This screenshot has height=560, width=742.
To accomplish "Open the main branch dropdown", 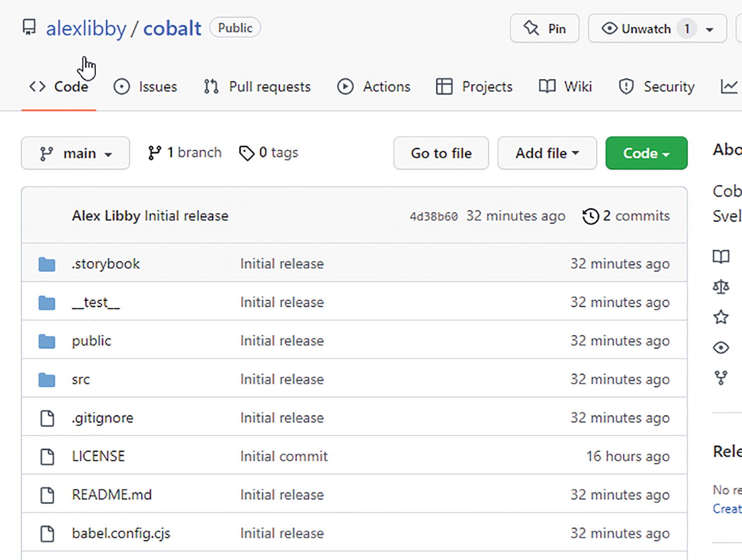I will pyautogui.click(x=75, y=153).
